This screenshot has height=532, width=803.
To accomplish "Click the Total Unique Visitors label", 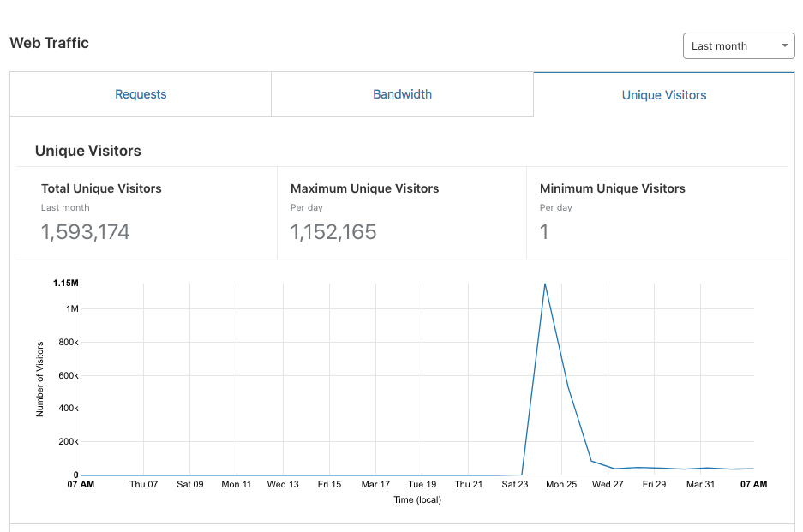I will click(x=101, y=188).
